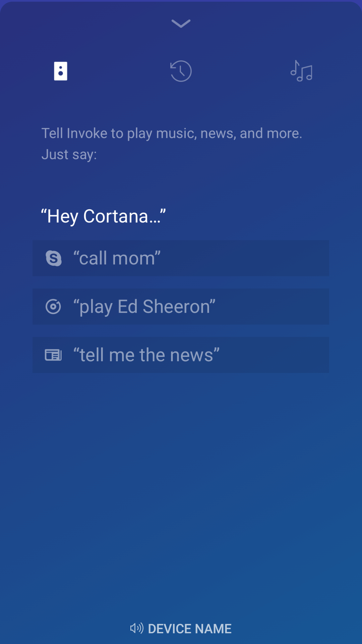The image size is (362, 644).
Task: Tap the newspaper icon beside news suggestion
Action: 53,355
